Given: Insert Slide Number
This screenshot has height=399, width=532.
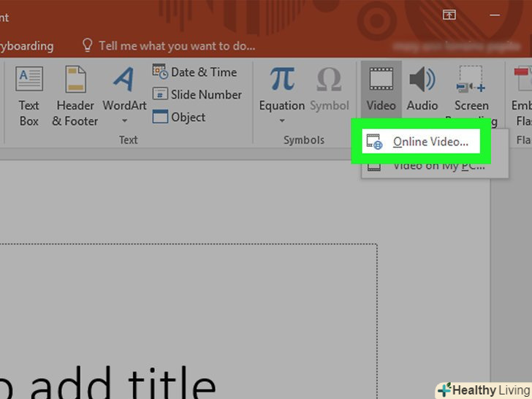Looking at the screenshot, I should (197, 94).
